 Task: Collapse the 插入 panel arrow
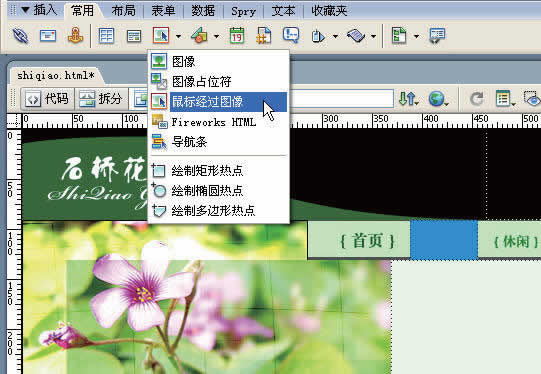click(x=25, y=10)
